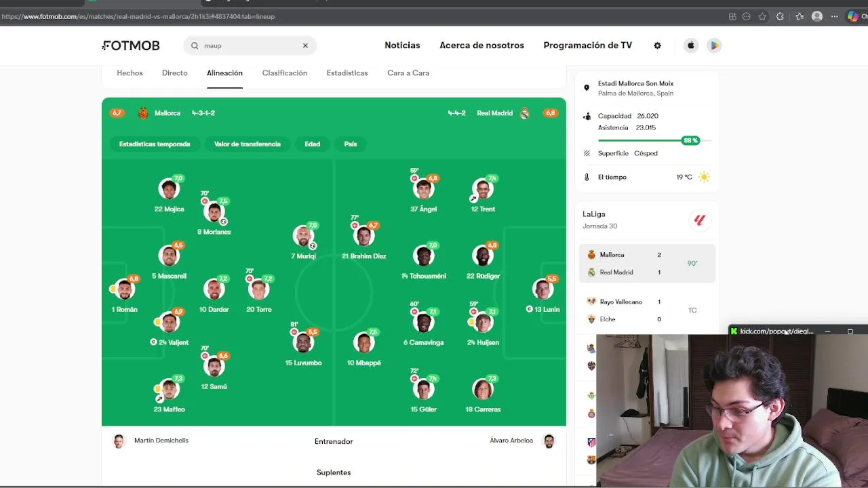Select player 18 Carreras
This screenshot has height=488, width=868.
tap(483, 394)
